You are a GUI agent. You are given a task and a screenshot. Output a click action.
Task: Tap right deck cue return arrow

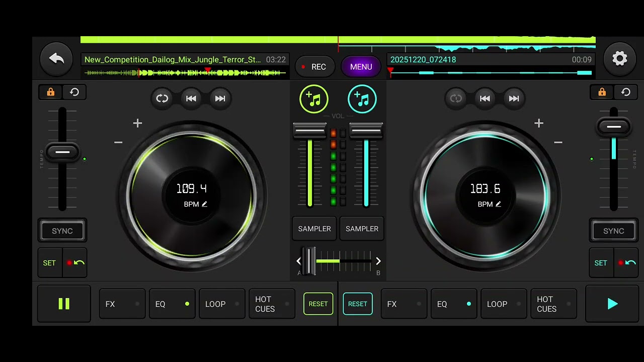(x=626, y=263)
